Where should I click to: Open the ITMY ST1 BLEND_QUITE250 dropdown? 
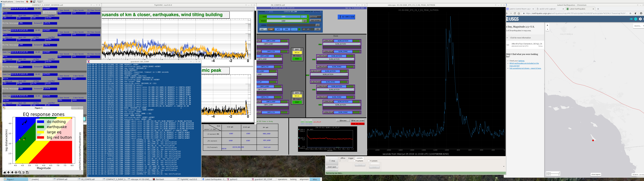(x=335, y=59)
